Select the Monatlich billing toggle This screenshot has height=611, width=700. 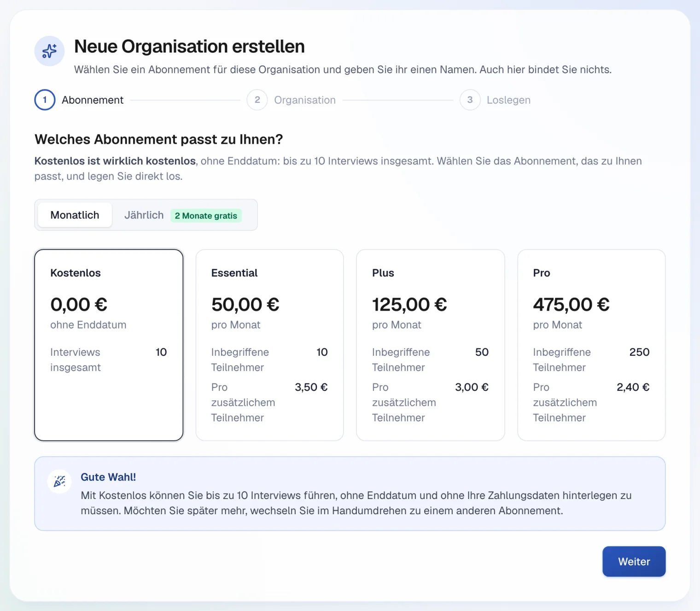tap(75, 215)
